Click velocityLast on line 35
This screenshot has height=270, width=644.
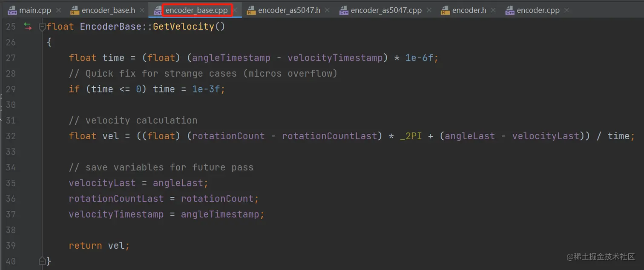click(x=102, y=183)
